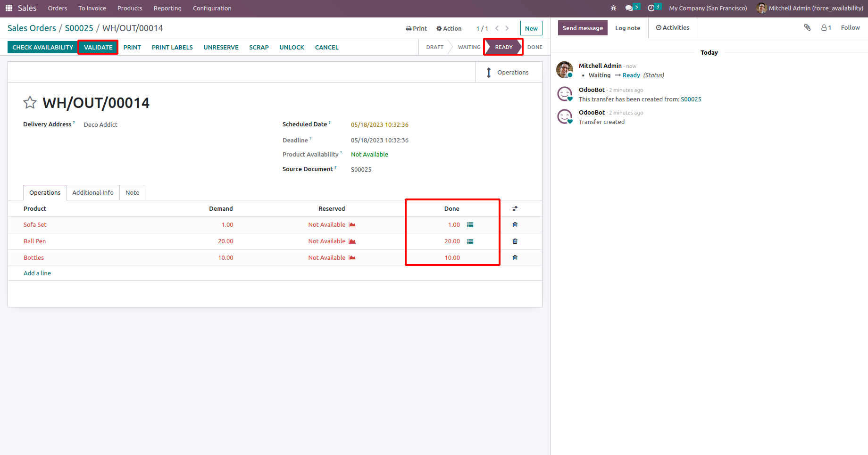The height and width of the screenshot is (455, 868).
Task: Go to Sales Orders breadcrumb
Action: coord(32,28)
